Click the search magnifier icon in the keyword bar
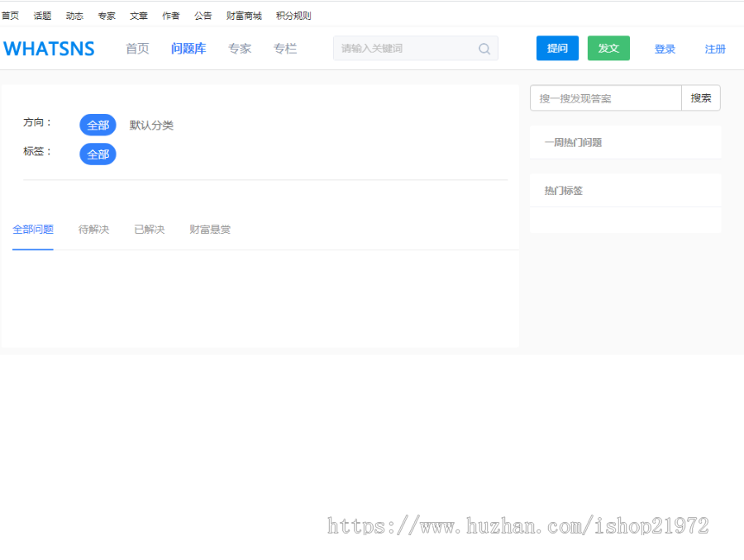This screenshot has height=560, width=744. coord(484,49)
